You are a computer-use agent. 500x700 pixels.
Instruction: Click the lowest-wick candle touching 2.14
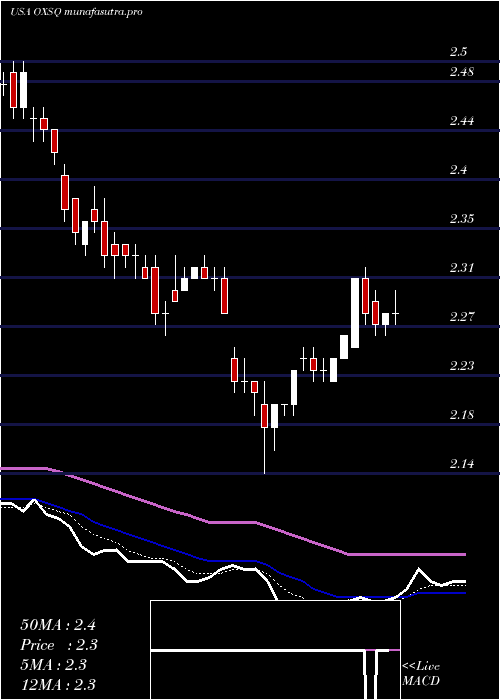[264, 427]
